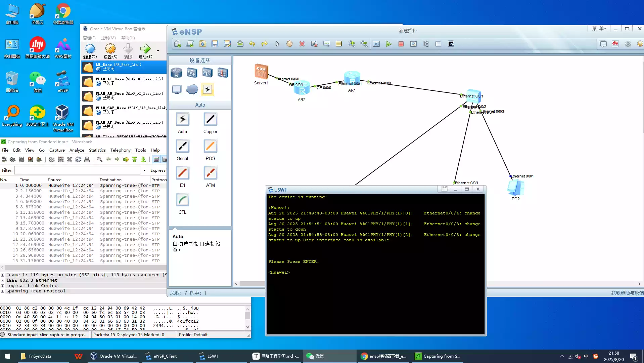Select firewall category icon in device panel

pos(223,73)
